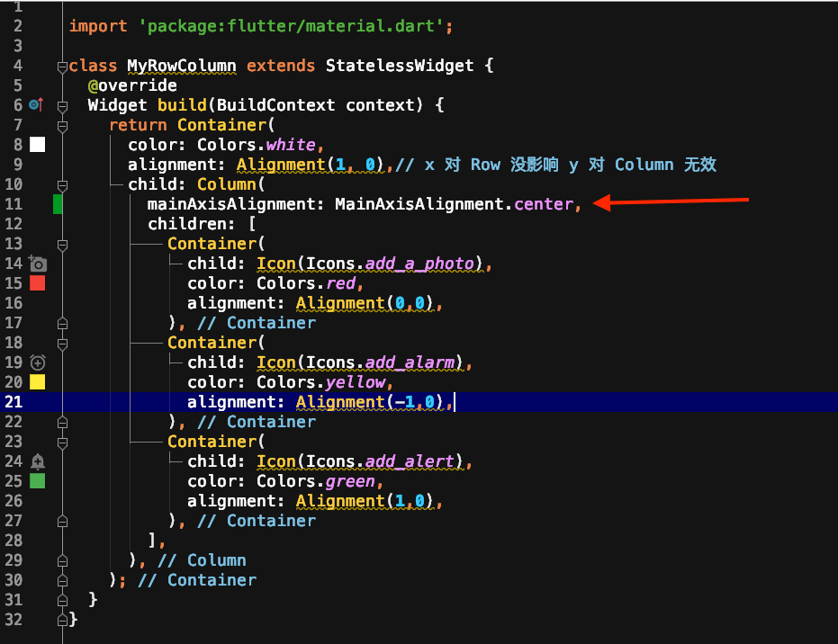Click the StatelessWidget type name
This screenshot has width=838, height=644.
pos(400,66)
